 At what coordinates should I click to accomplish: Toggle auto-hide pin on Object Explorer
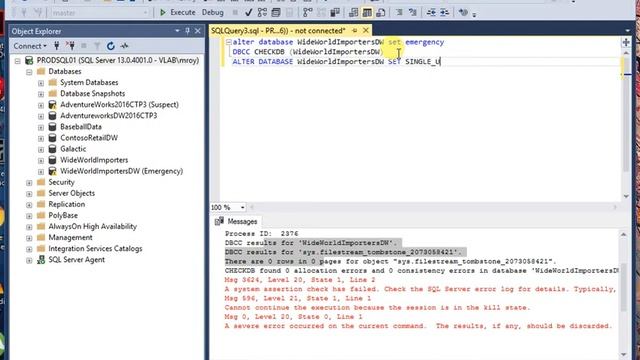(187, 31)
